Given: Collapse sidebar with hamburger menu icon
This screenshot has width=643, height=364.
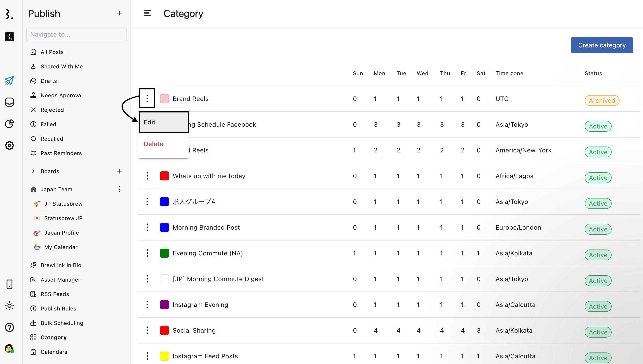Looking at the screenshot, I should [147, 13].
